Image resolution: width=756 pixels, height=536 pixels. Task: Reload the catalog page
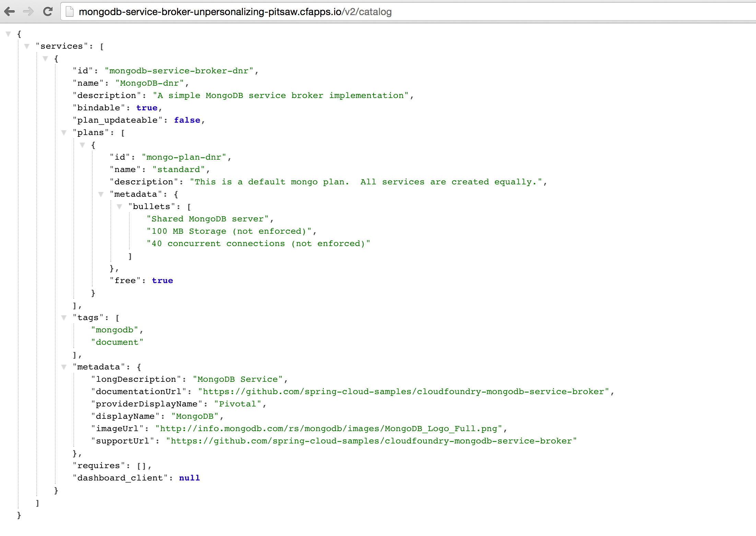48,12
